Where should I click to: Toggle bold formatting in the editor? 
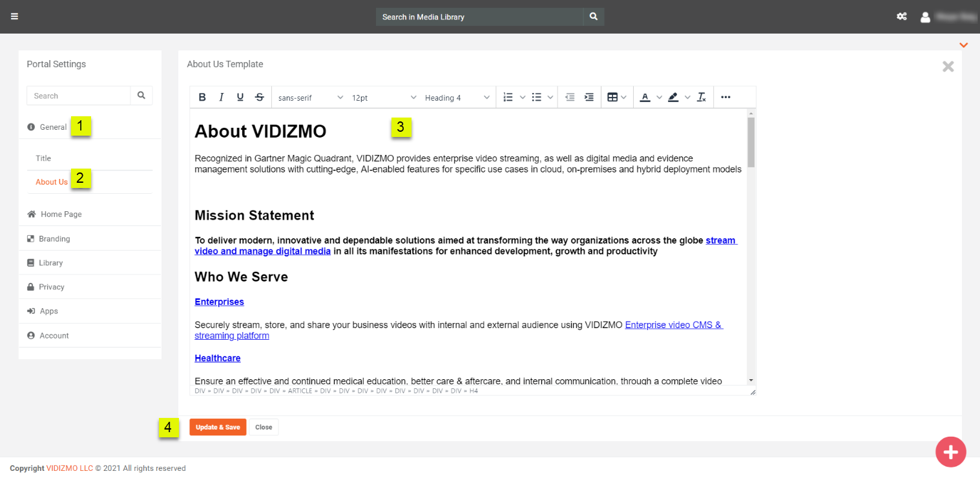pyautogui.click(x=202, y=98)
